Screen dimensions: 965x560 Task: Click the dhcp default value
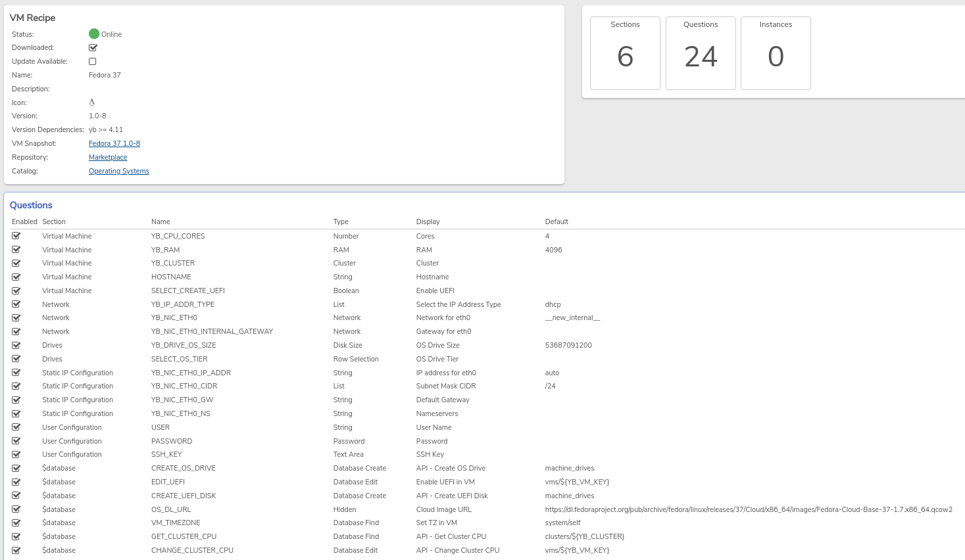pos(553,304)
